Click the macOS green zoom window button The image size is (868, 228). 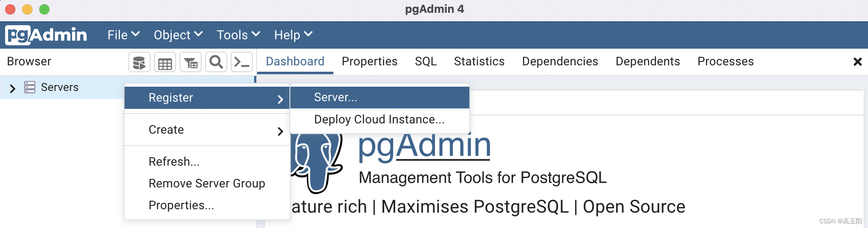44,9
